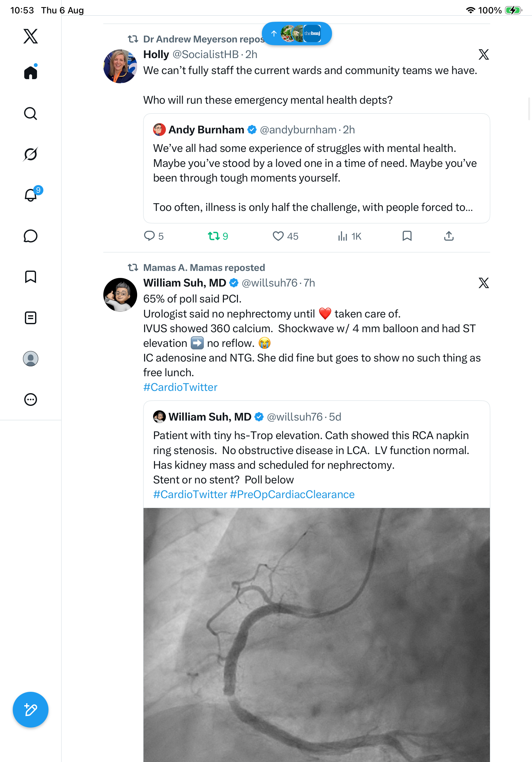Open the #PreOpCardiacClearance hashtag

click(292, 494)
